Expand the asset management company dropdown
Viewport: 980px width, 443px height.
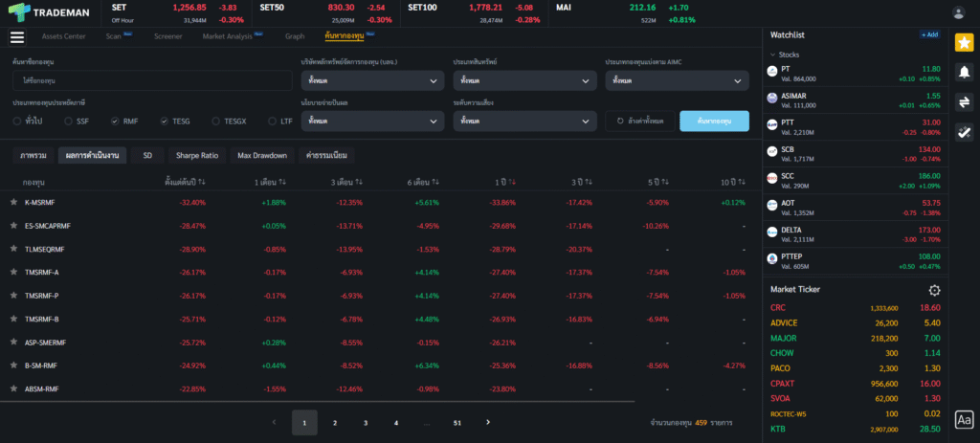[x=370, y=80]
